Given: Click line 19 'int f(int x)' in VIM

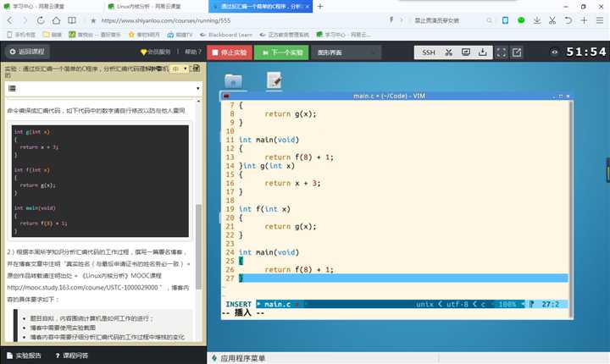Looking at the screenshot, I should (264, 209).
